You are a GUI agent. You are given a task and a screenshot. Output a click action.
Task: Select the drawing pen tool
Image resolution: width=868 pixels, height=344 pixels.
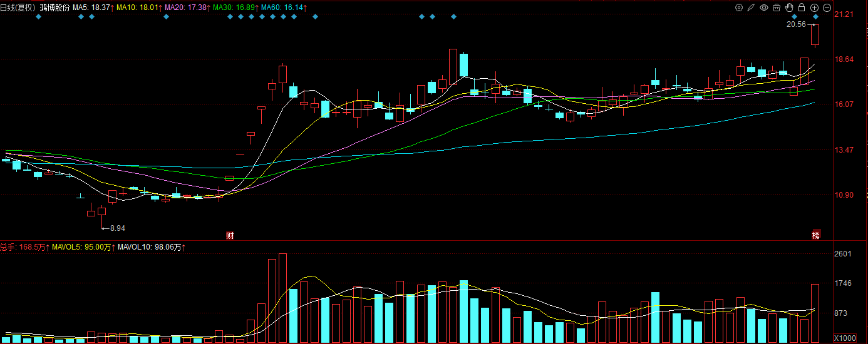point(752,8)
